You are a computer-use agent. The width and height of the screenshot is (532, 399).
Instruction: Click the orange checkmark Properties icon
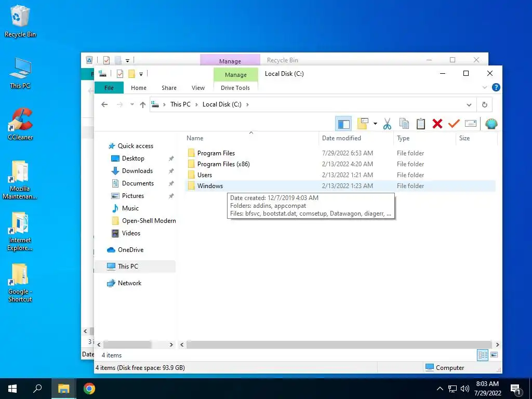pos(454,124)
